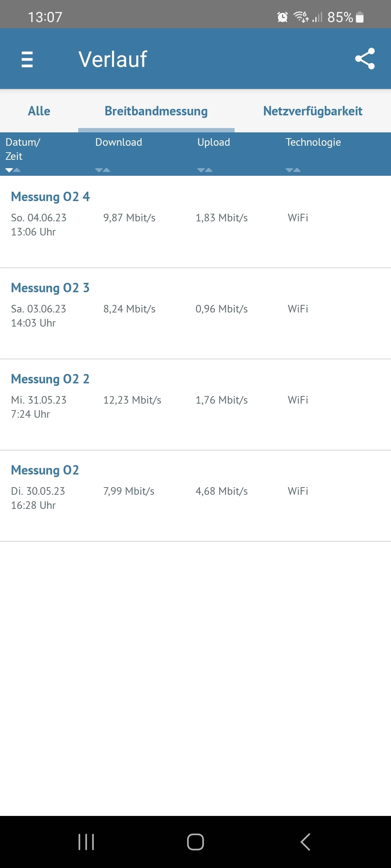Tap the alarm clock status icon

click(282, 17)
